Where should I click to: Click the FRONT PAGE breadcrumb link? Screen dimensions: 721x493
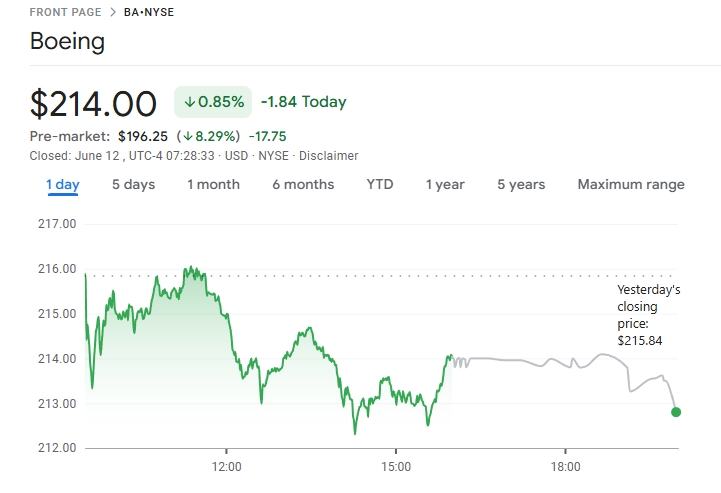63,12
